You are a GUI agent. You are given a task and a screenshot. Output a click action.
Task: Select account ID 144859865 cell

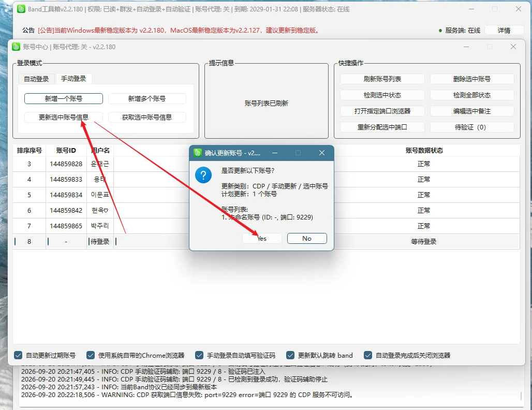[66, 226]
